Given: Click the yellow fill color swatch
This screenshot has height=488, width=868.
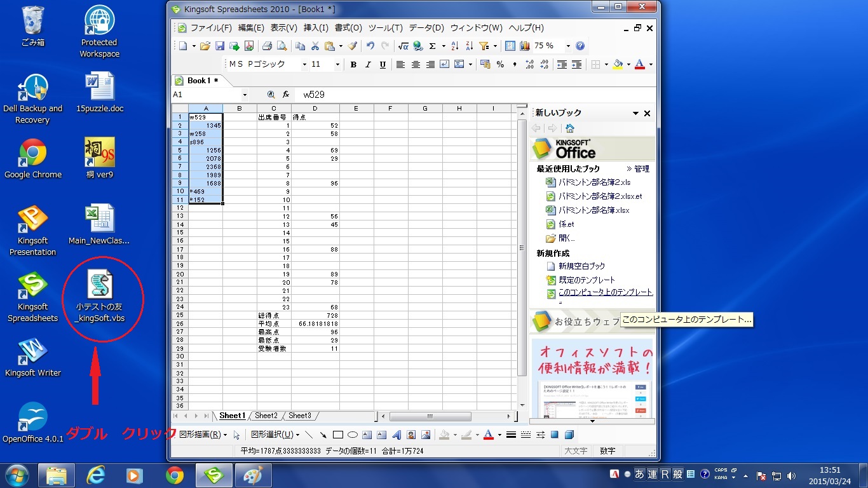Looking at the screenshot, I should tap(618, 64).
